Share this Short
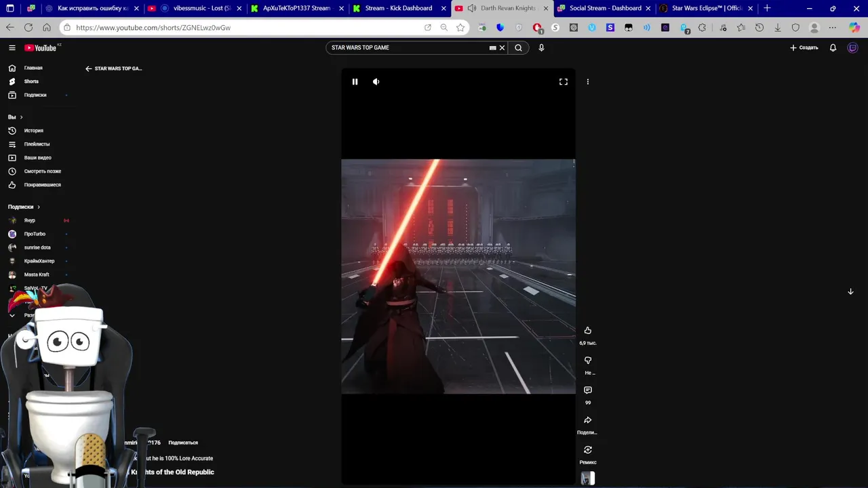 pos(588,420)
